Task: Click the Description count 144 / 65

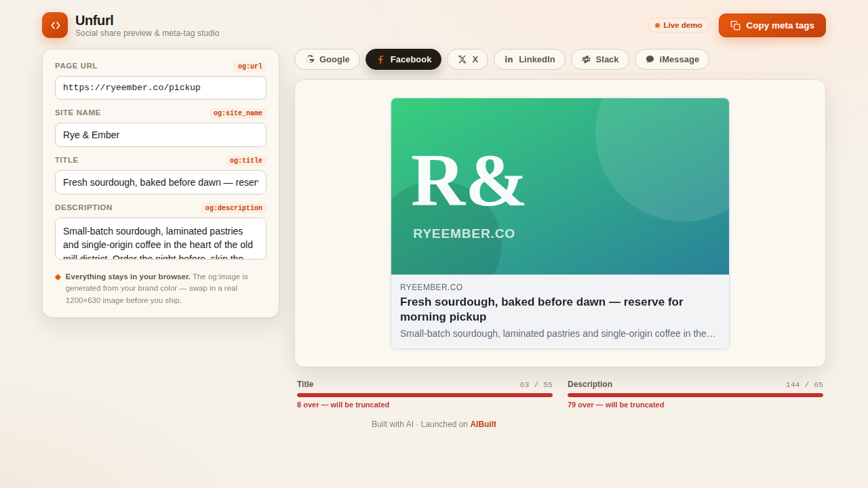Action: 804,385
